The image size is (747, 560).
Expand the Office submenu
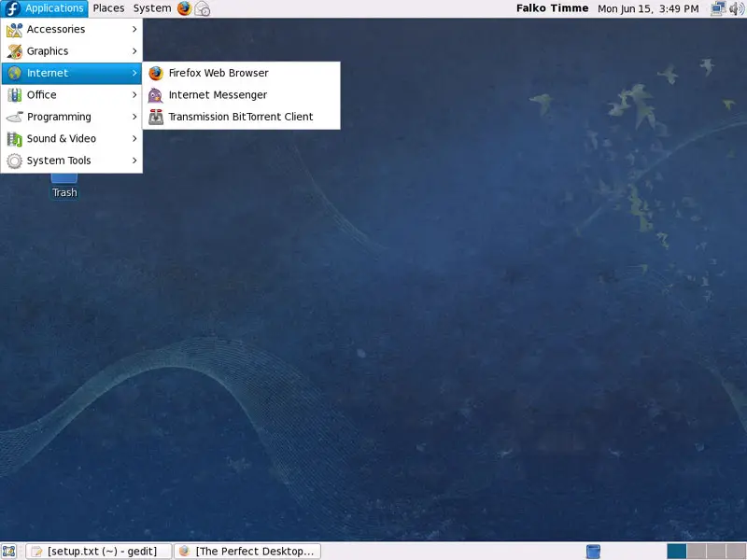point(72,95)
